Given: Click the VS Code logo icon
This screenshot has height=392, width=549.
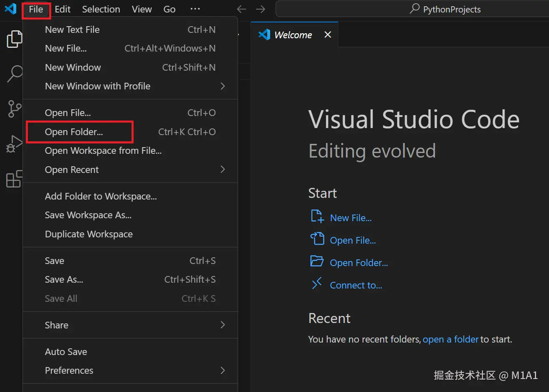Looking at the screenshot, I should [10, 9].
